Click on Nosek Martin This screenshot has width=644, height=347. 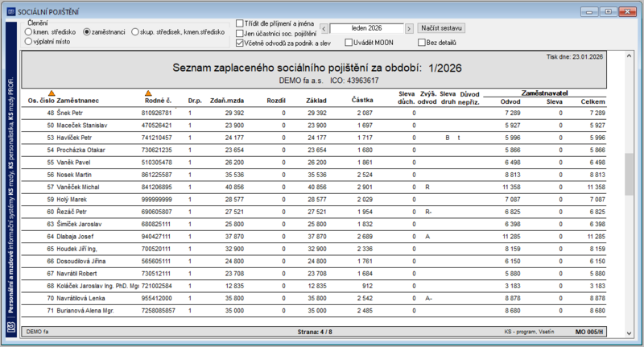[x=74, y=175]
